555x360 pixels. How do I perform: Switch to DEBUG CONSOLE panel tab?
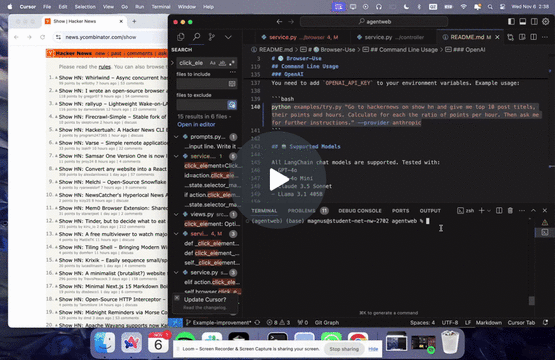tap(360, 211)
